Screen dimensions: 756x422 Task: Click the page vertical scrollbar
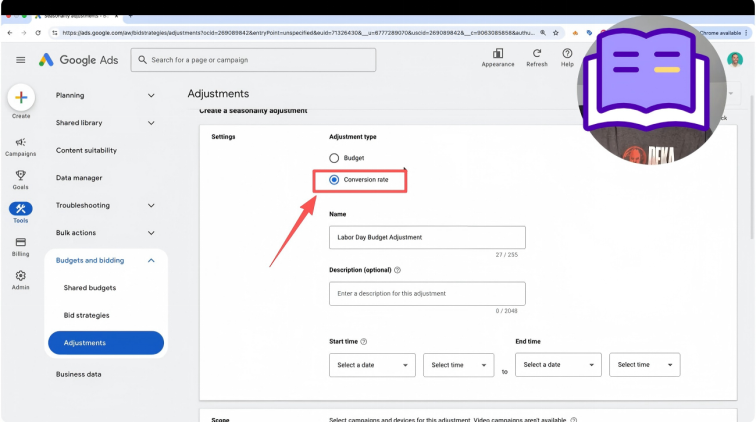[x=752, y=167]
